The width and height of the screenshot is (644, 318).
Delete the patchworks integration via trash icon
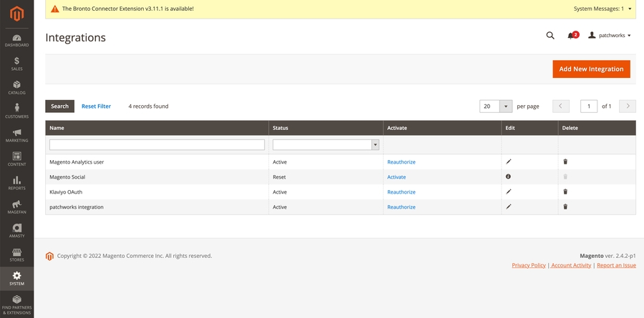[565, 207]
